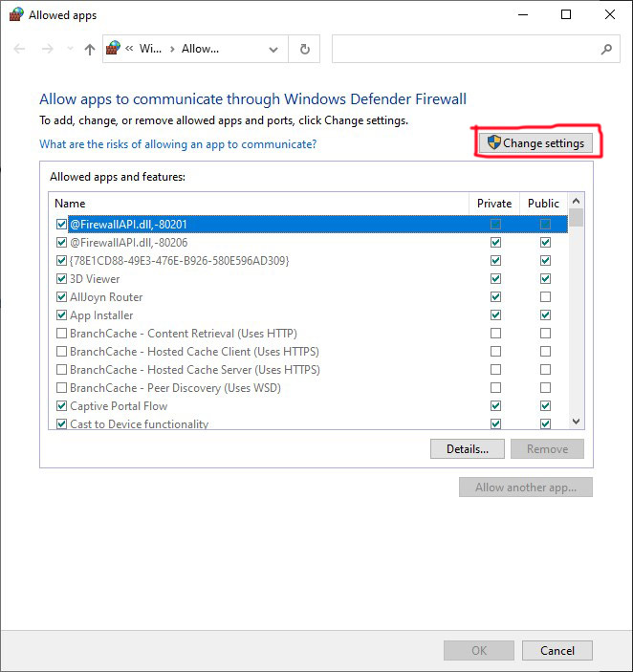Screen dimensions: 633x672
Task: Toggle {78E1CD88-49E3...} Private checkbox
Action: point(496,261)
